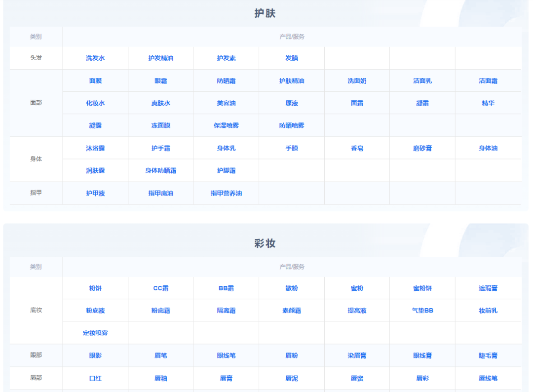Click the 睫毛膏 product link
Screen dimensions: 533x392
(x=488, y=355)
